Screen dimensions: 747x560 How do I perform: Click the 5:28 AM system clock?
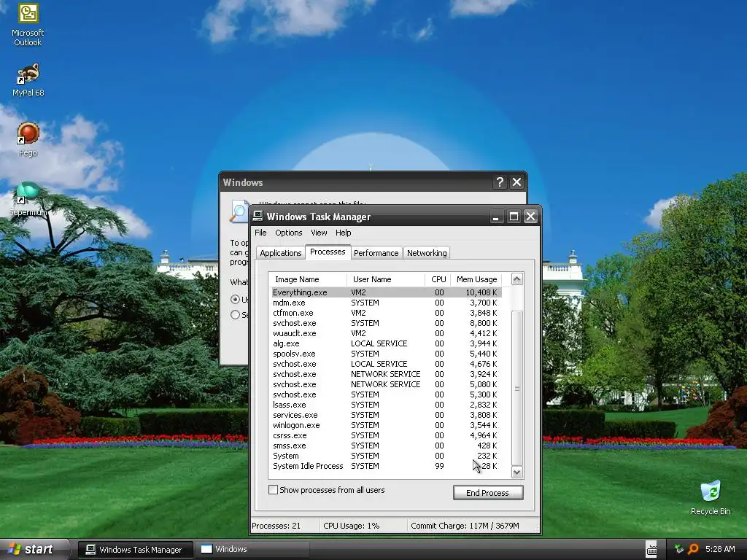pyautogui.click(x=720, y=549)
